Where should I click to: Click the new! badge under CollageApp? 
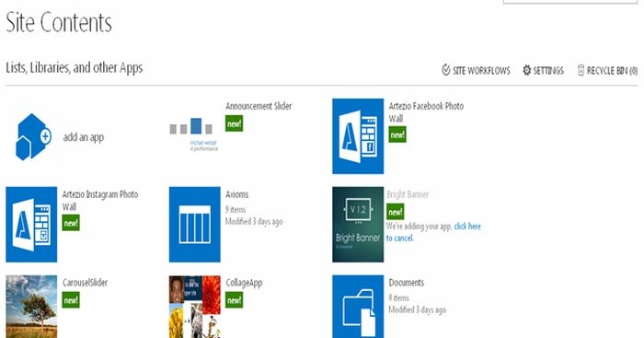pyautogui.click(x=234, y=299)
